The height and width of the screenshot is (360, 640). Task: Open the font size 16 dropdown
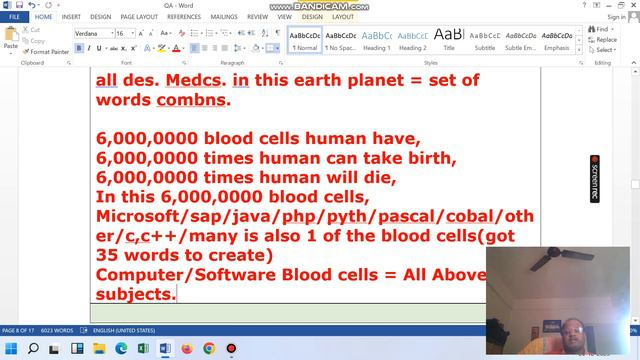click(x=133, y=33)
